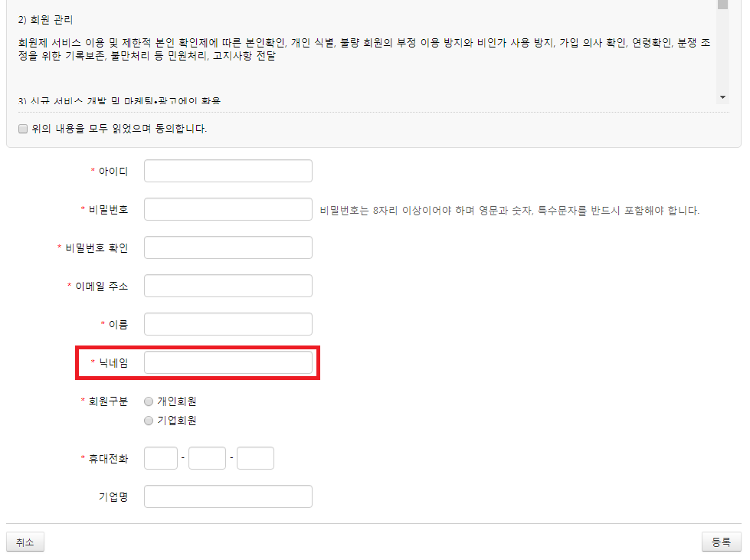Click the agreement text label 동의합니다
This screenshot has height=560, width=750.
coord(181,129)
